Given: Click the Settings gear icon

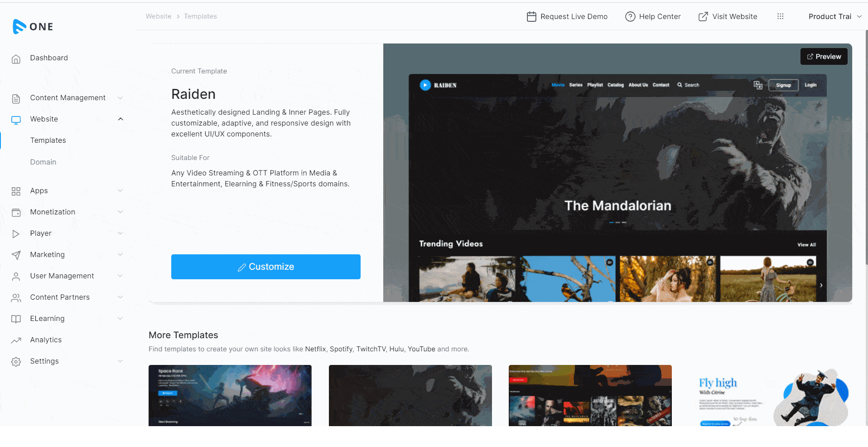Looking at the screenshot, I should click(16, 362).
